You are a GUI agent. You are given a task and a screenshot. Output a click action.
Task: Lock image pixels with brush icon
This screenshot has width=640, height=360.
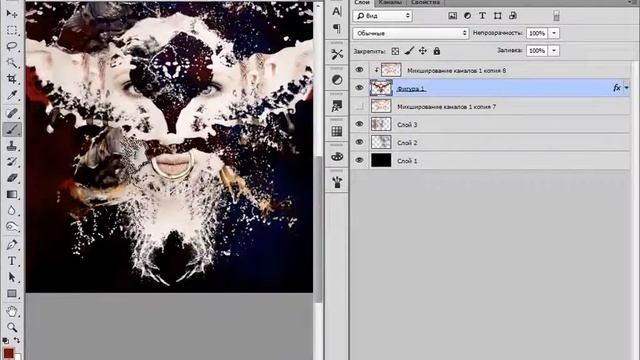(x=409, y=51)
